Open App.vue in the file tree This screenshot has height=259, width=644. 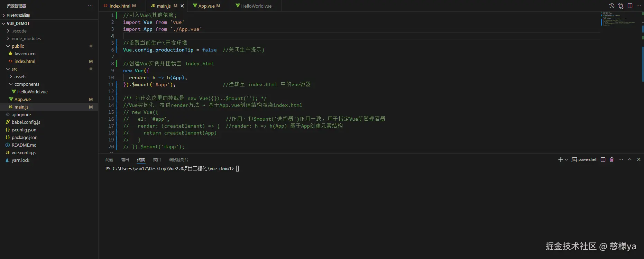49,99
